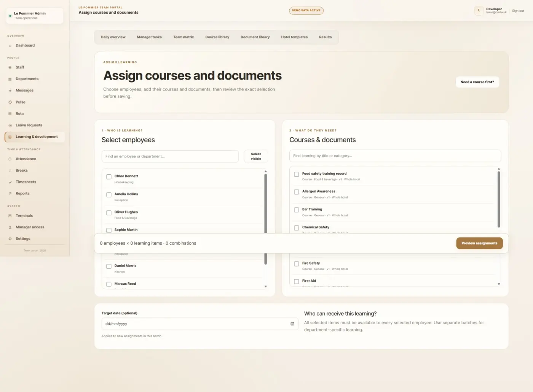Click the Learning & development icon
Image resolution: width=533 pixels, height=392 pixels.
point(10,137)
